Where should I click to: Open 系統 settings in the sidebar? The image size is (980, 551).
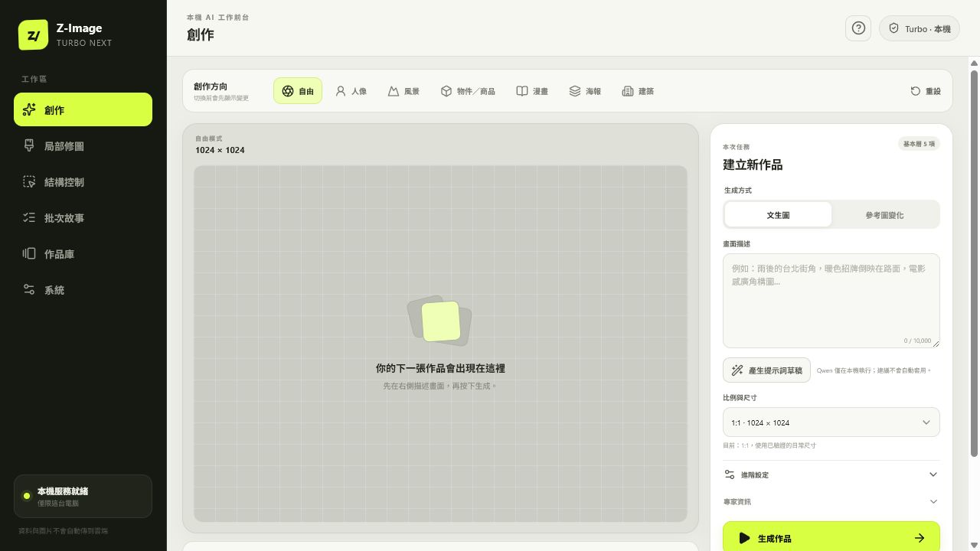point(83,289)
